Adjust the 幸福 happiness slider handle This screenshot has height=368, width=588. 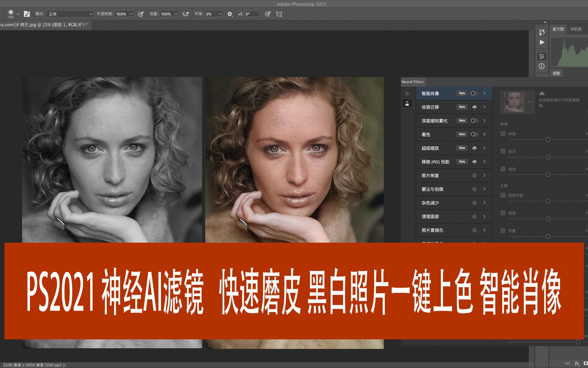pyautogui.click(x=548, y=140)
